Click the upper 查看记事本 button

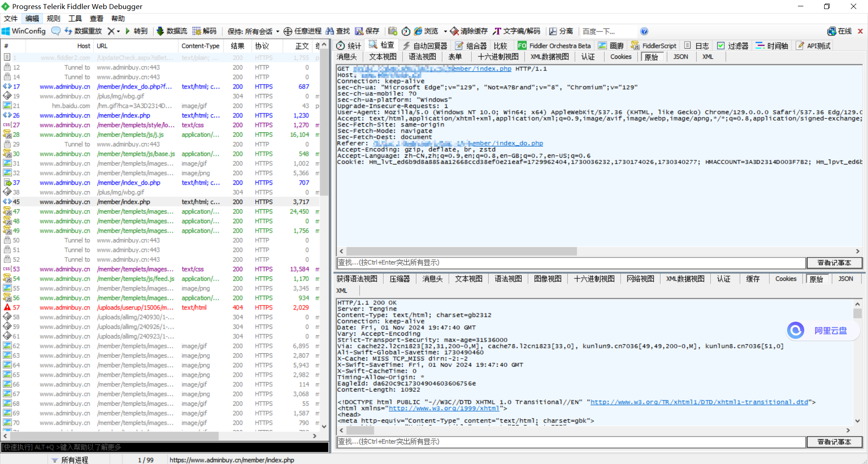pyautogui.click(x=834, y=262)
